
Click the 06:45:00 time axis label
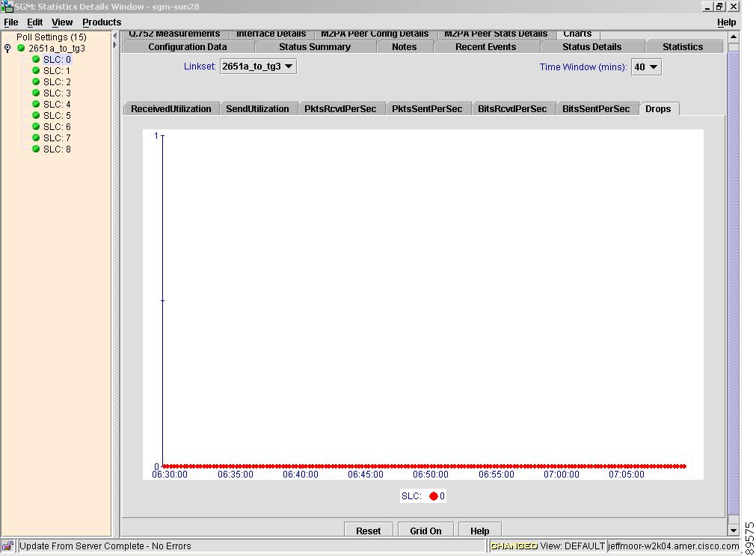[x=366, y=475]
